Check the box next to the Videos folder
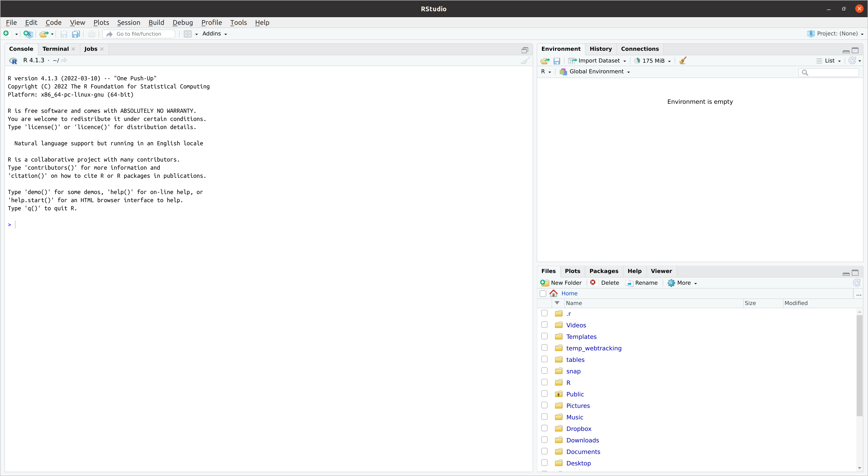868x476 pixels. (544, 325)
